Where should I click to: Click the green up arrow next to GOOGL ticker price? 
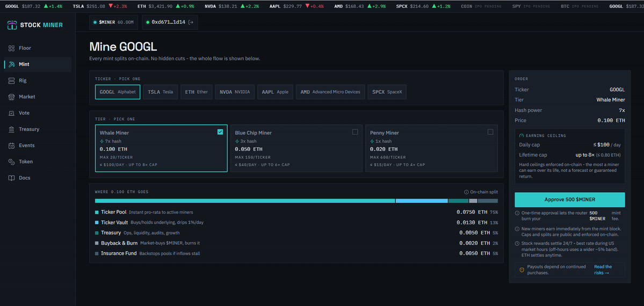coord(46,6)
